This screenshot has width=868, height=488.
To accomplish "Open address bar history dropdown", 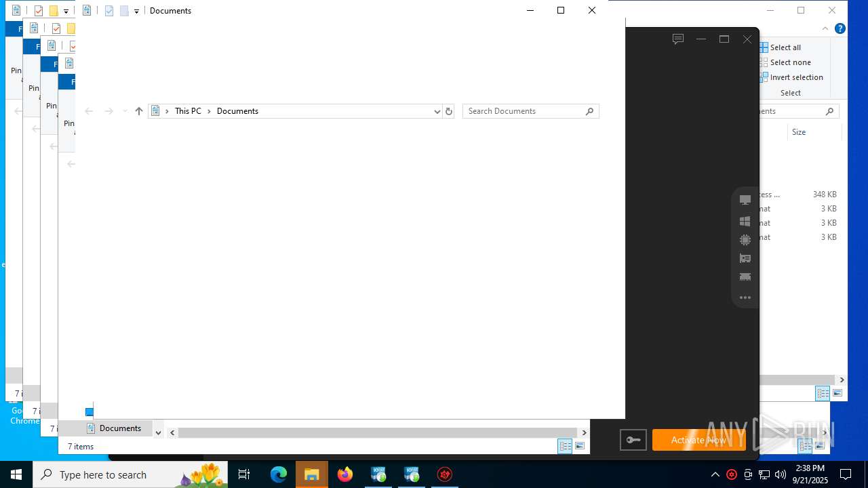I will tap(437, 111).
